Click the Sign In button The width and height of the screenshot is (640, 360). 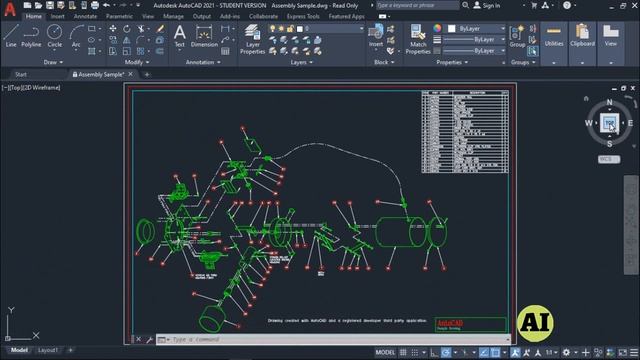[487, 6]
